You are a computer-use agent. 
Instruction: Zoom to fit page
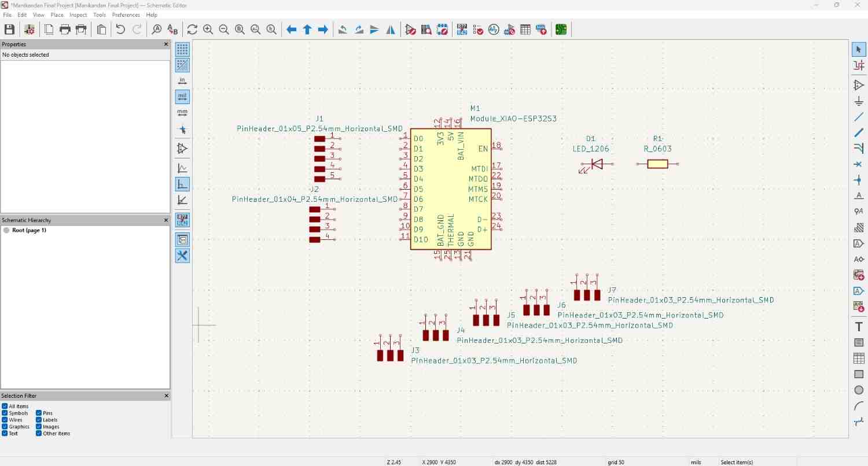click(240, 29)
